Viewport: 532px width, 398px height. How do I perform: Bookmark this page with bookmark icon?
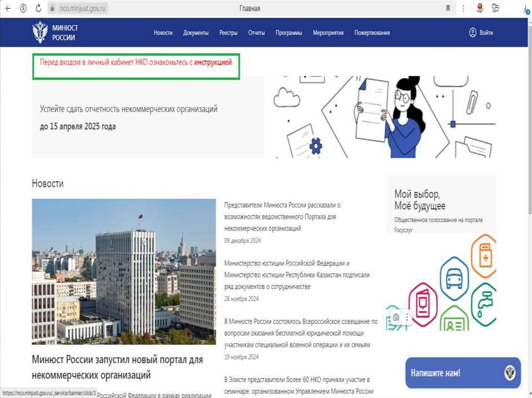point(448,8)
